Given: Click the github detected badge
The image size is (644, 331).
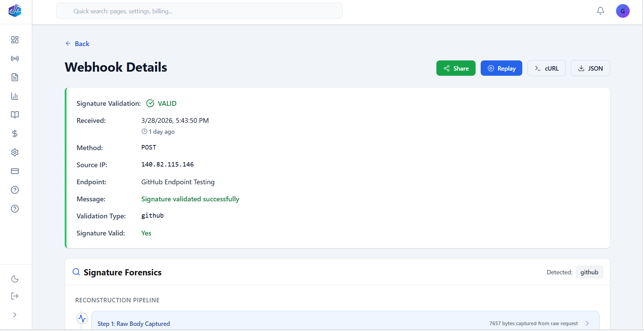Looking at the screenshot, I should tap(589, 272).
